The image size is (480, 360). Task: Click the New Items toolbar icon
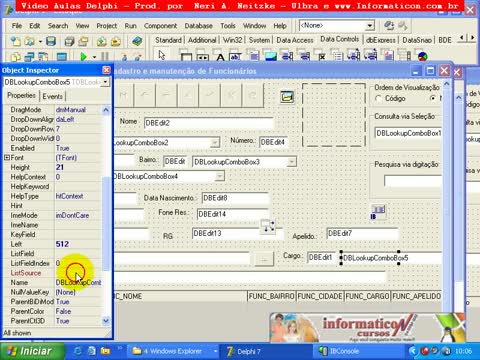pyautogui.click(x=15, y=41)
